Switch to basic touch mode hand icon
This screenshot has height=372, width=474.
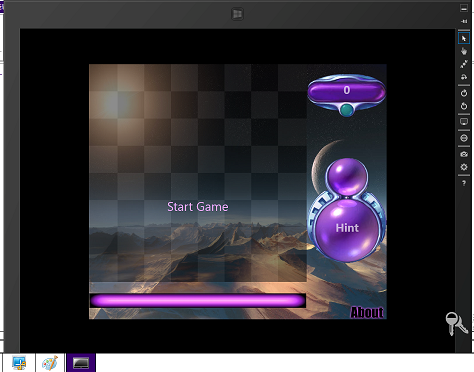point(464,51)
